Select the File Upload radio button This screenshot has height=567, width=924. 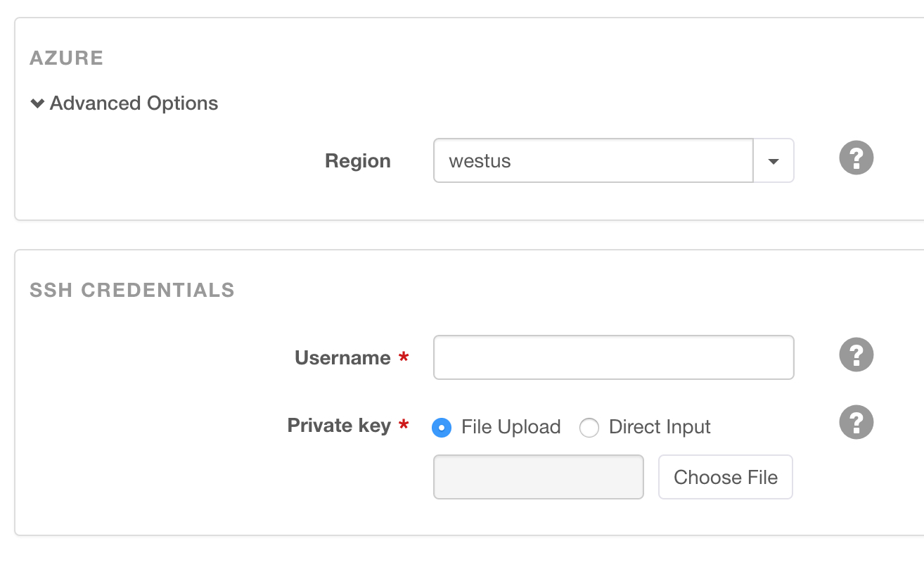click(x=442, y=428)
